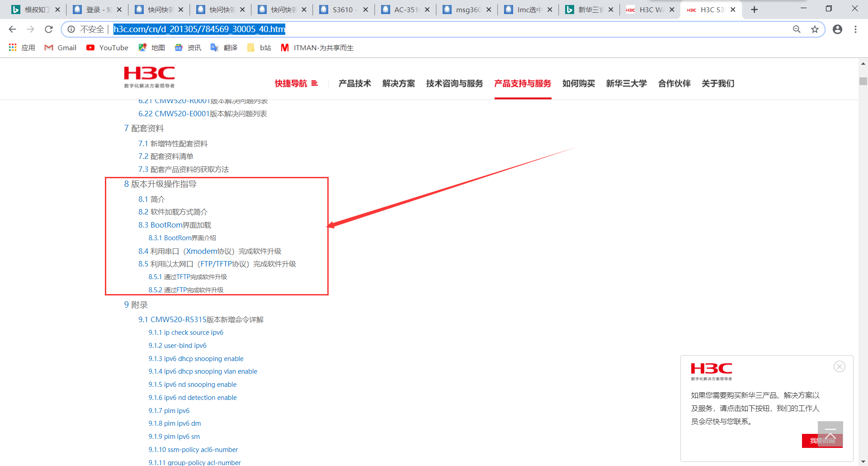Switch to the AC-351 tab

[x=406, y=10]
